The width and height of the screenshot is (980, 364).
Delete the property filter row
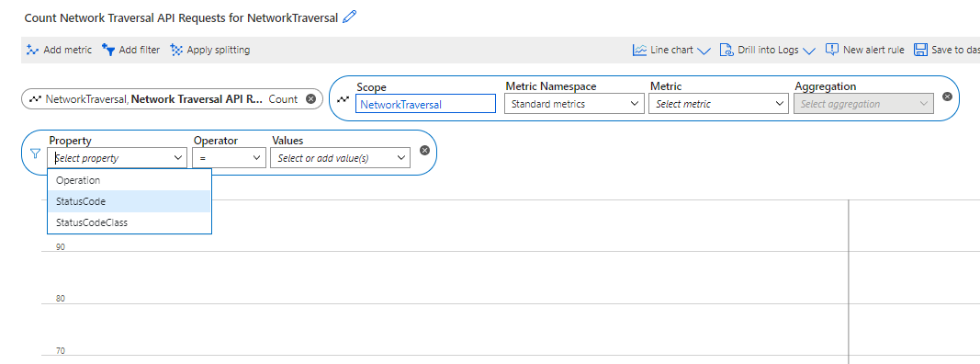pyautogui.click(x=424, y=150)
